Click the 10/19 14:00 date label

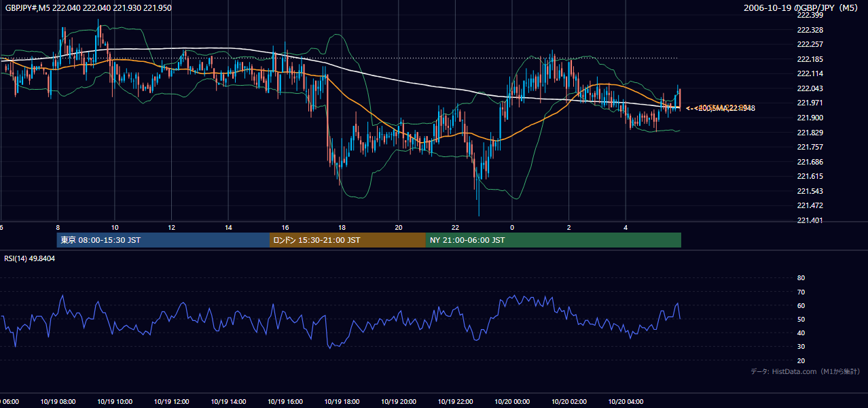[x=228, y=402]
